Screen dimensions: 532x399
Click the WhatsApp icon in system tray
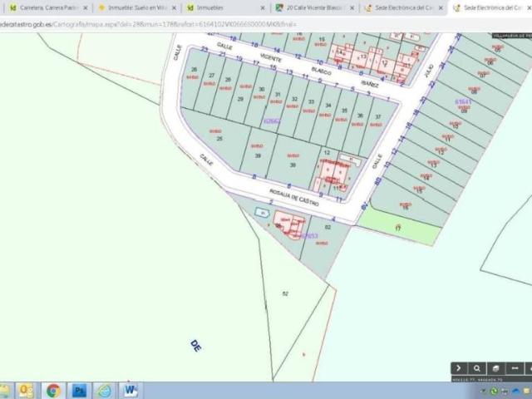click(x=494, y=391)
